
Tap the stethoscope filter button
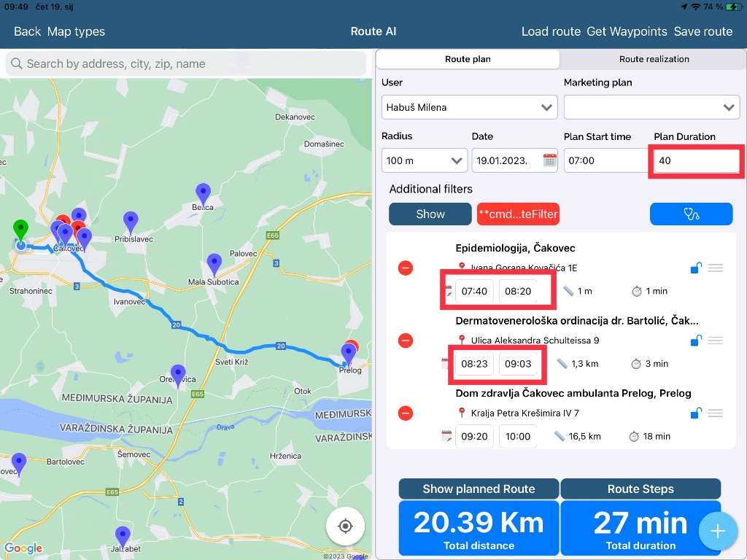(x=691, y=214)
